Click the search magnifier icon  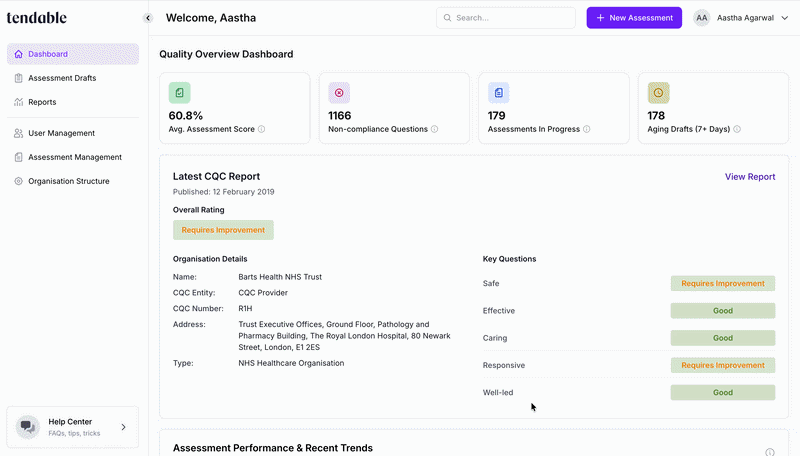click(x=447, y=18)
